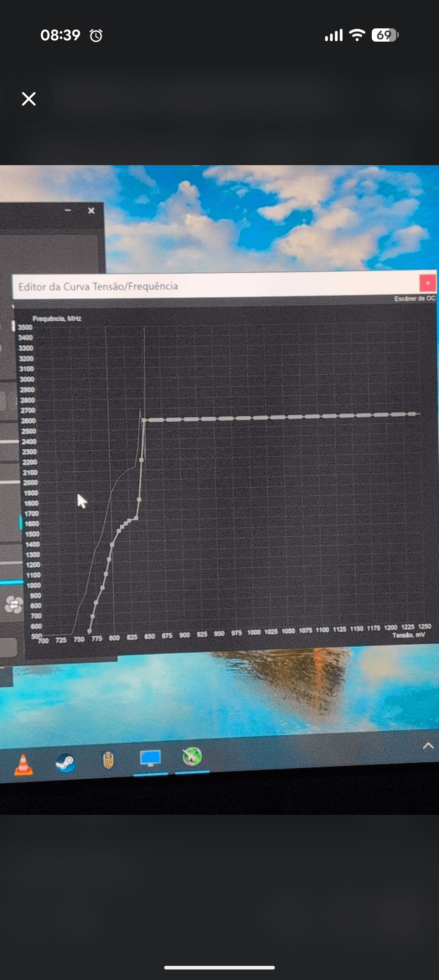Close the Editor da Curva window
The image size is (439, 980).
[428, 283]
